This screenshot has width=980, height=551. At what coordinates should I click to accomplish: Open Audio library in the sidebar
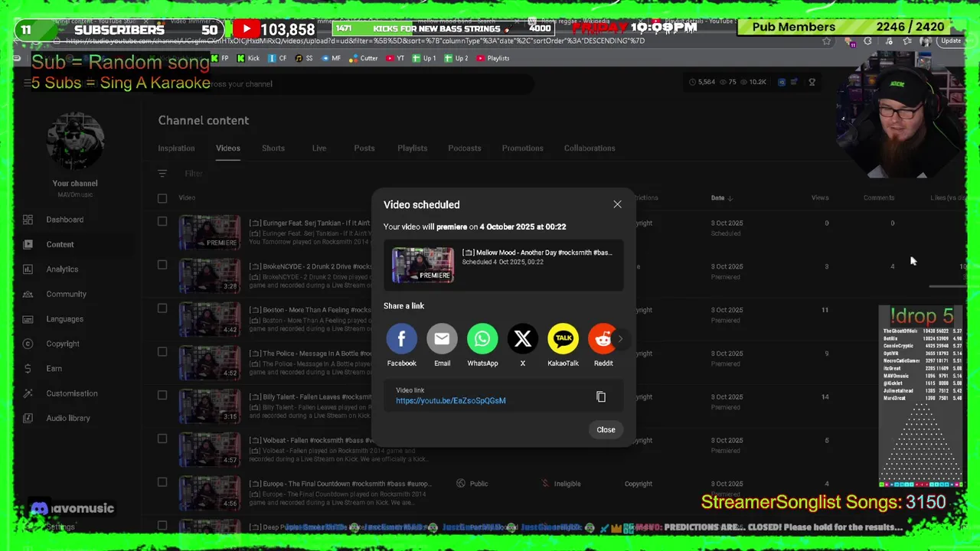pos(68,418)
